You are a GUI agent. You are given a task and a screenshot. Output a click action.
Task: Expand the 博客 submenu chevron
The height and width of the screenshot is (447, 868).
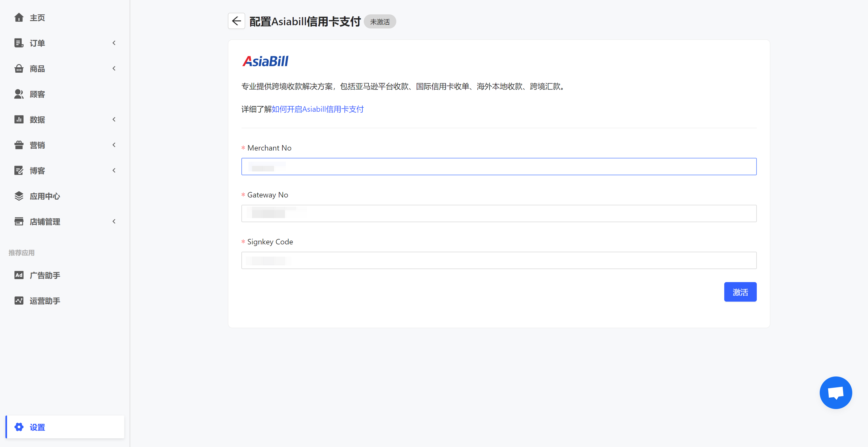pyautogui.click(x=114, y=170)
